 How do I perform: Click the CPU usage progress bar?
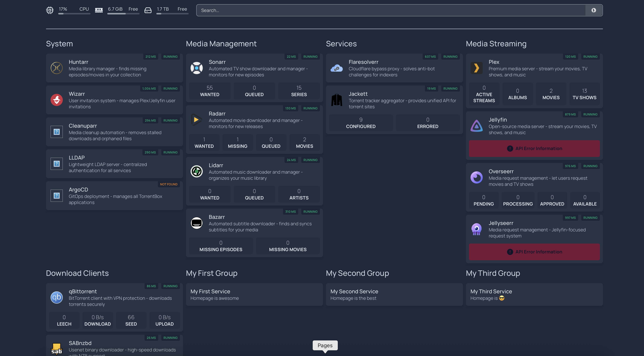(x=74, y=14)
